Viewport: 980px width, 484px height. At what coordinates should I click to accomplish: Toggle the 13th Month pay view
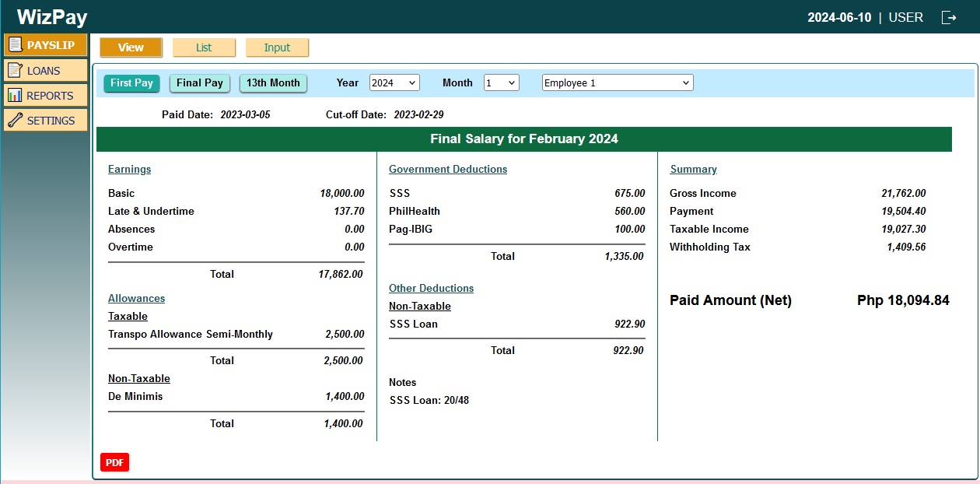273,83
